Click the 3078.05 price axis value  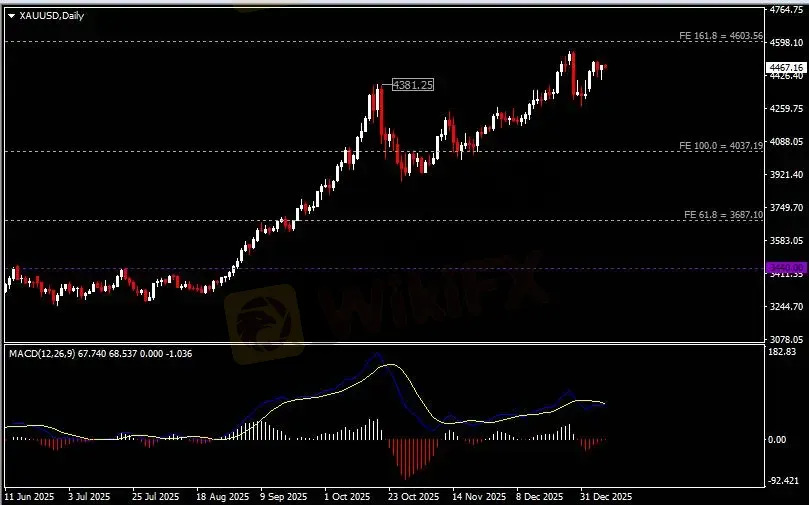[786, 340]
